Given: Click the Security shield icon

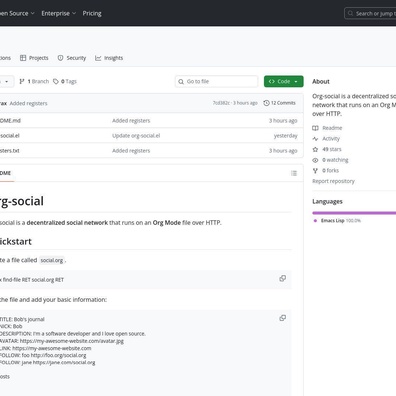Looking at the screenshot, I should click(x=60, y=58).
